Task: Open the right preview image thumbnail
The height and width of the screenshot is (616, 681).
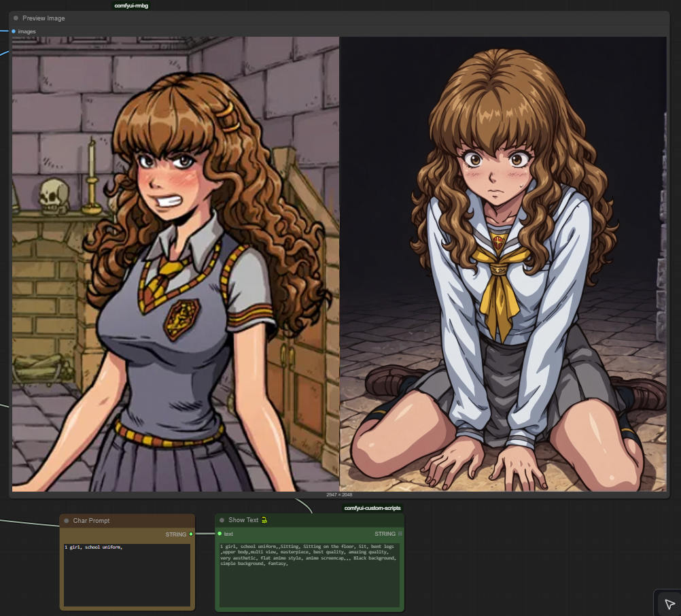Action: [x=503, y=264]
